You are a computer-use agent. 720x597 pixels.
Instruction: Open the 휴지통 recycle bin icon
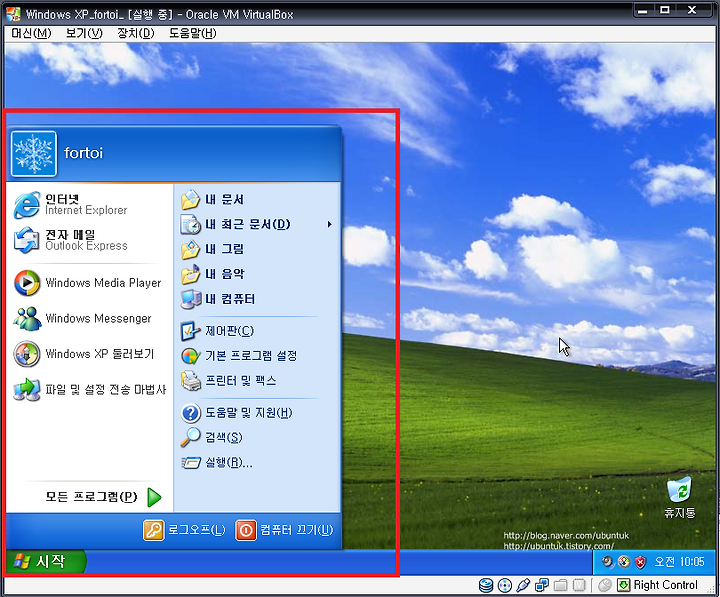click(680, 497)
